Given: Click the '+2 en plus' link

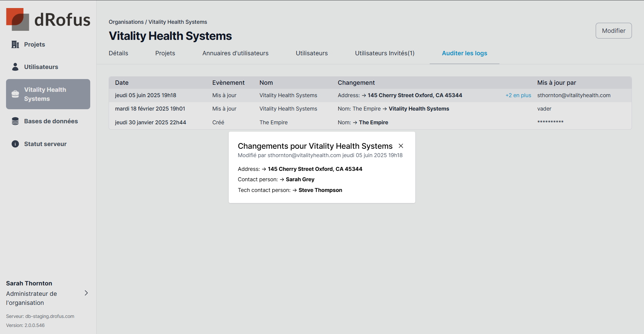Looking at the screenshot, I should click(518, 95).
